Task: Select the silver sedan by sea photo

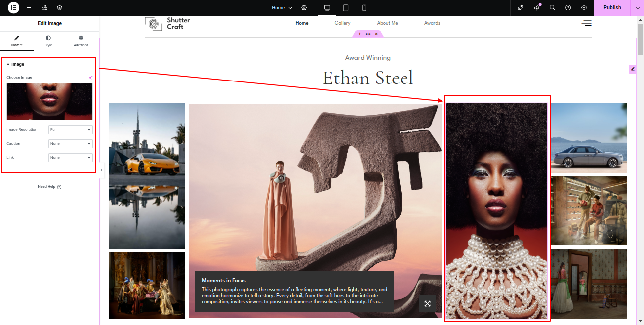Action: [588, 138]
